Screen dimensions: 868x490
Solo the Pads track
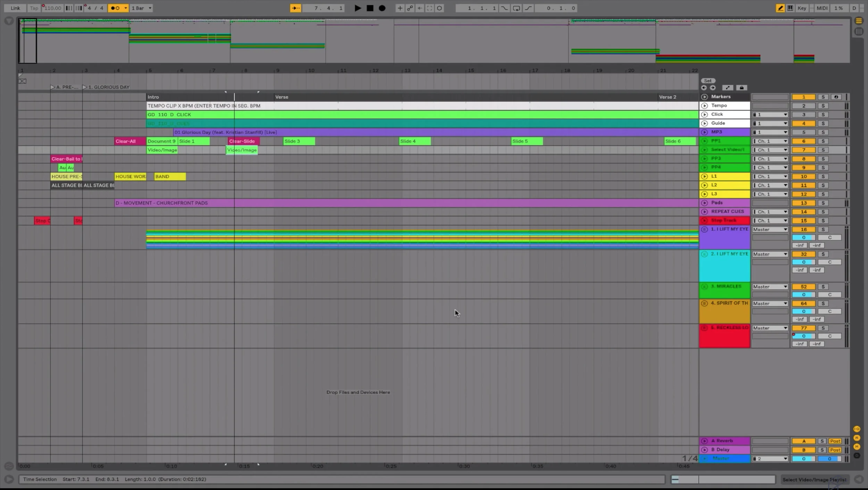pos(823,203)
